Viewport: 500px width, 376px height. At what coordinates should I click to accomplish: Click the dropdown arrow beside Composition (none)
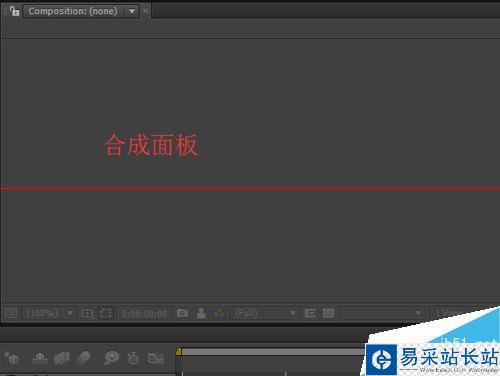click(x=132, y=11)
